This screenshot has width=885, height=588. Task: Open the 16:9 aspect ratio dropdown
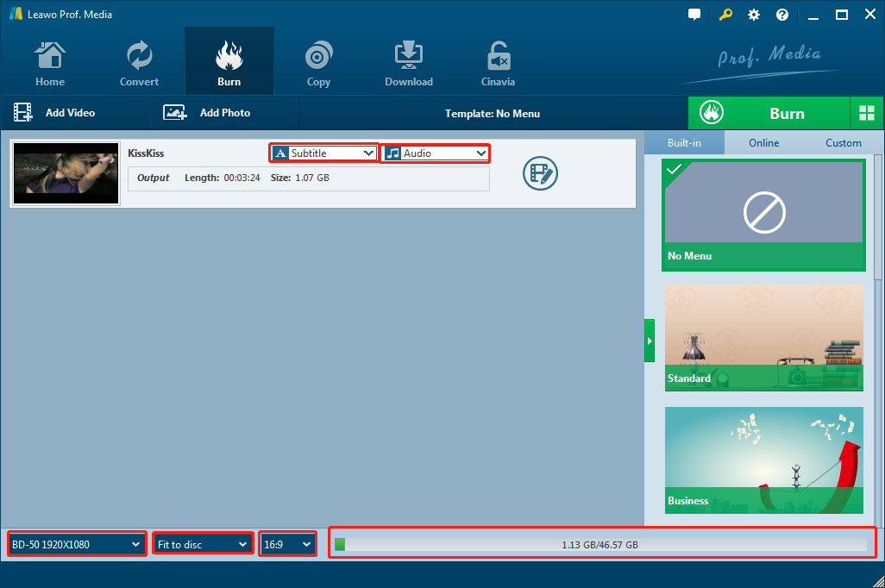(x=288, y=545)
